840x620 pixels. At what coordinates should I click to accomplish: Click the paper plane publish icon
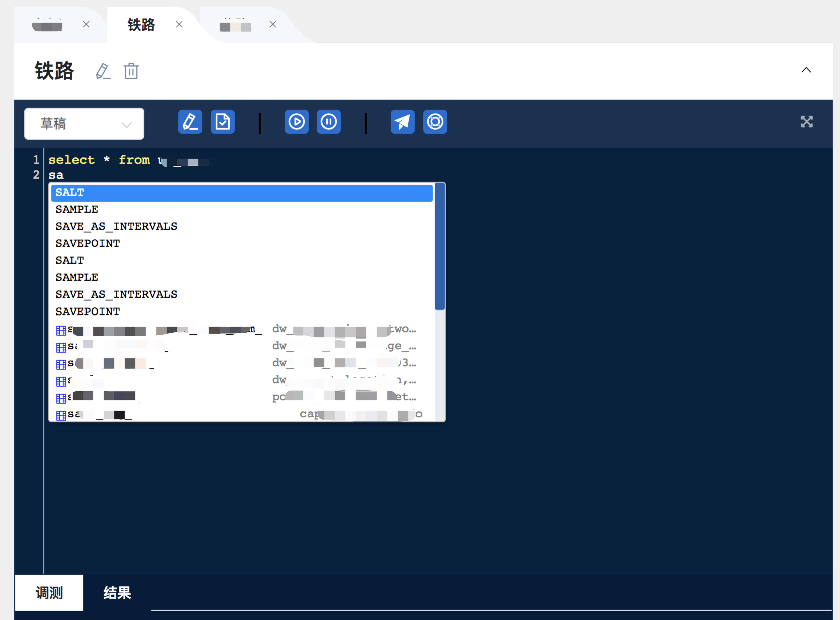(x=403, y=122)
